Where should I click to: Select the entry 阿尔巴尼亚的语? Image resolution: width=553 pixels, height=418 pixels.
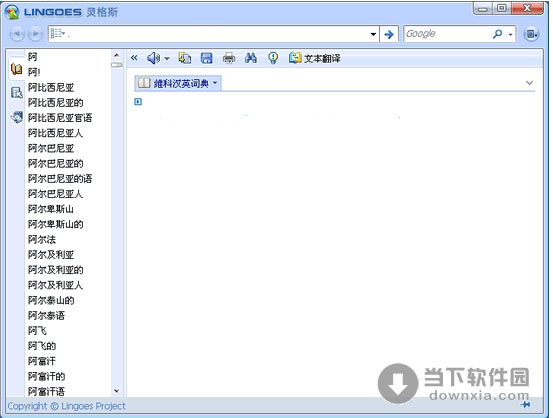[60, 178]
